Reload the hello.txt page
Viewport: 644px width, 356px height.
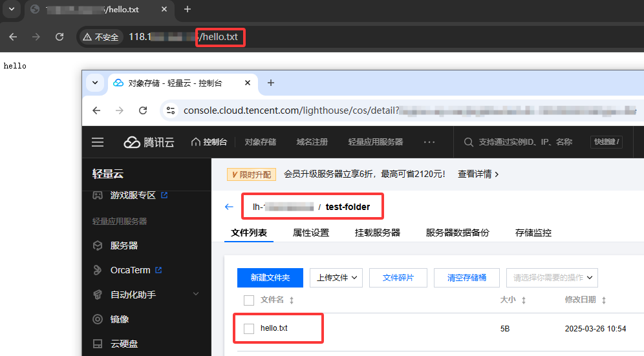[x=59, y=37]
